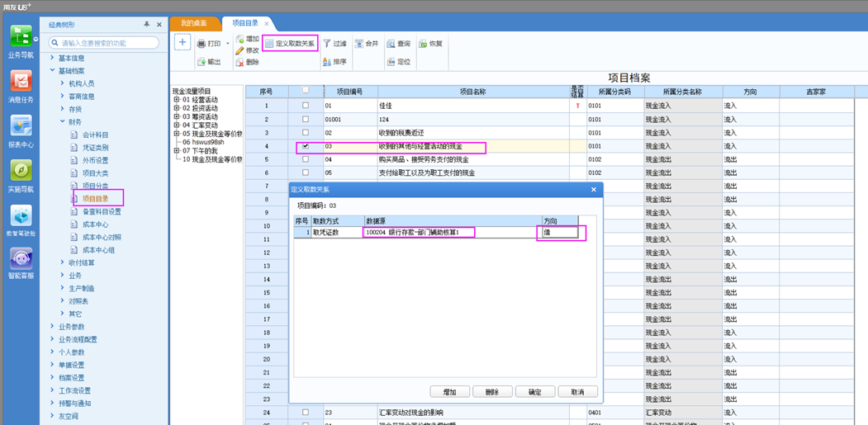
Task: Click the 定位 locate icon
Action: click(x=391, y=62)
